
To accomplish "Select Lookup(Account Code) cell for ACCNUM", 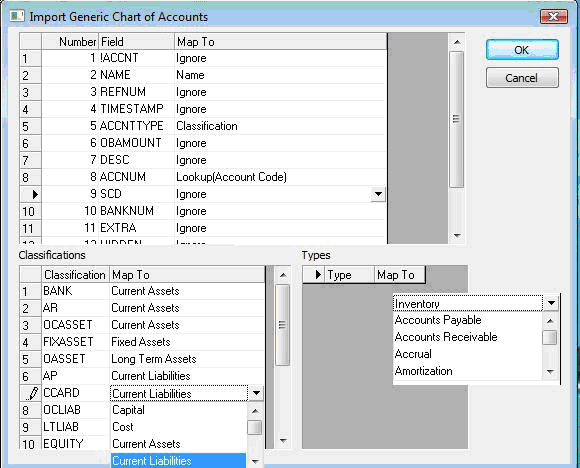I will point(280,177).
